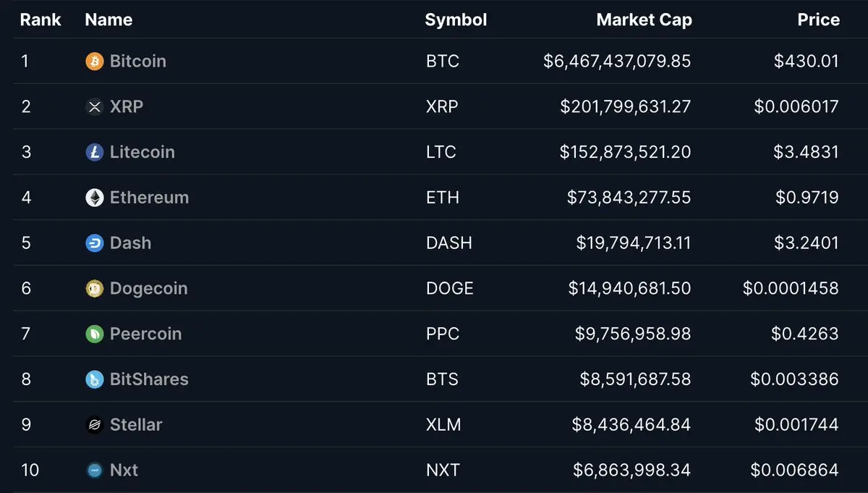The height and width of the screenshot is (493, 868).
Task: Open the Bitcoin name link
Action: pos(138,62)
